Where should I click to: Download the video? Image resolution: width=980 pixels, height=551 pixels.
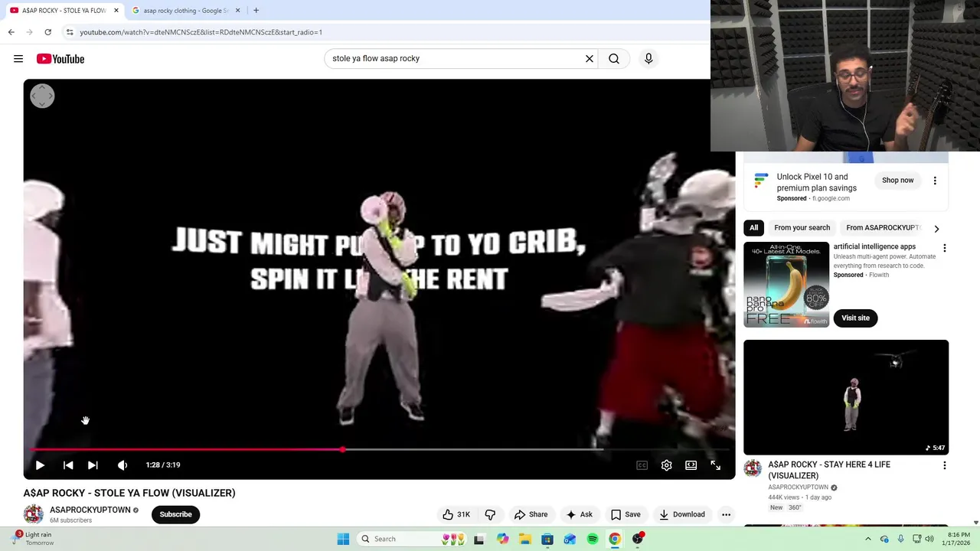pos(682,514)
